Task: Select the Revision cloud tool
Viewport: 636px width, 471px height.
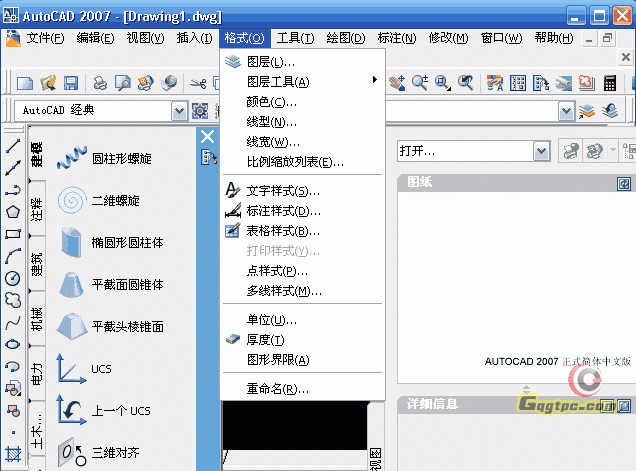Action: click(13, 300)
